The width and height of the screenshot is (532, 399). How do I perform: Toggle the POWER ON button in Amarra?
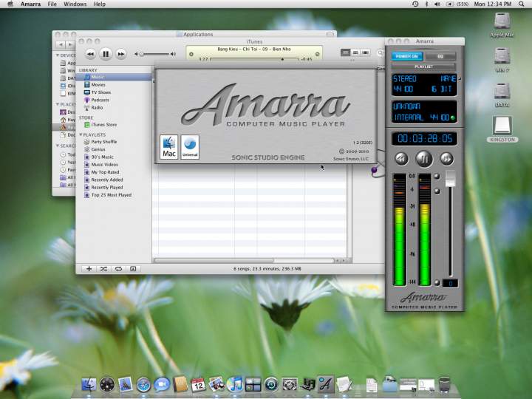point(407,56)
